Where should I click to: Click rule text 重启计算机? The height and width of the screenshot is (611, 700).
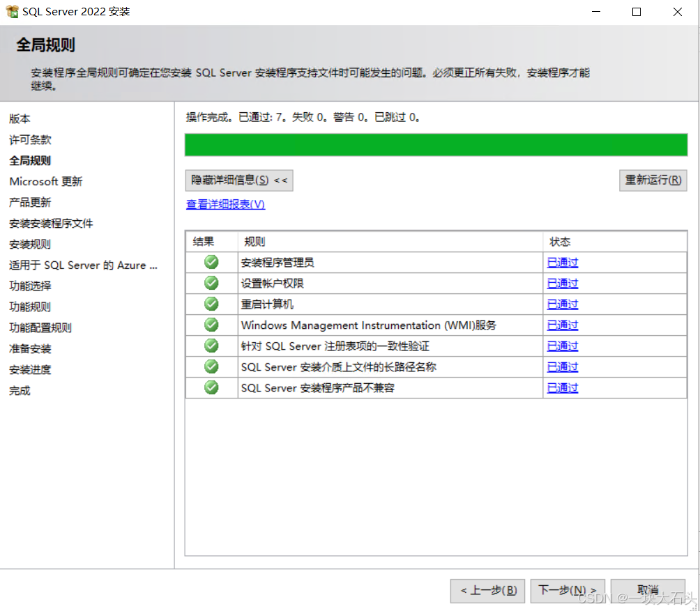click(x=267, y=304)
